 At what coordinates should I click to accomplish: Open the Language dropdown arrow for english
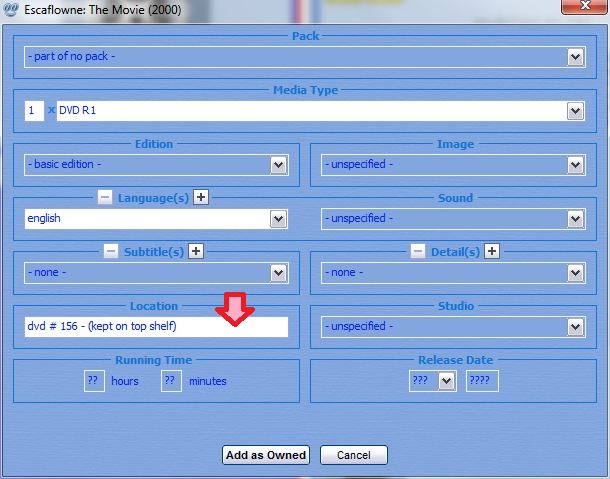point(279,219)
